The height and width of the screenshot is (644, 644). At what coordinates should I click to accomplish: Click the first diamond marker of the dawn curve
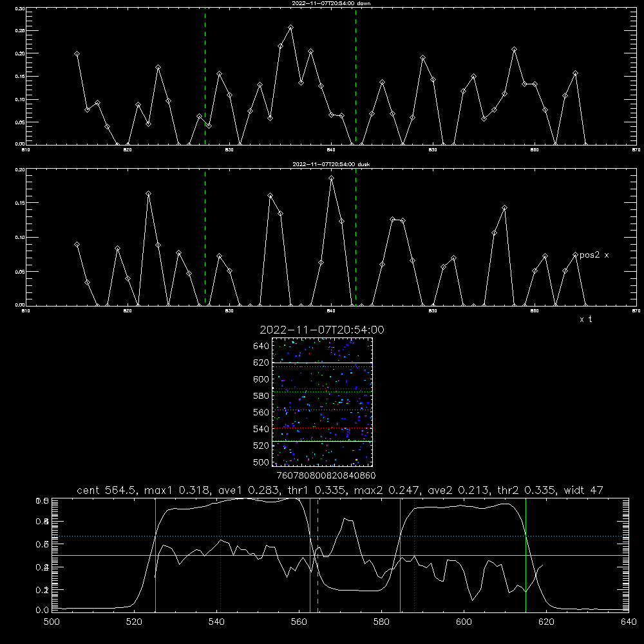point(77,54)
